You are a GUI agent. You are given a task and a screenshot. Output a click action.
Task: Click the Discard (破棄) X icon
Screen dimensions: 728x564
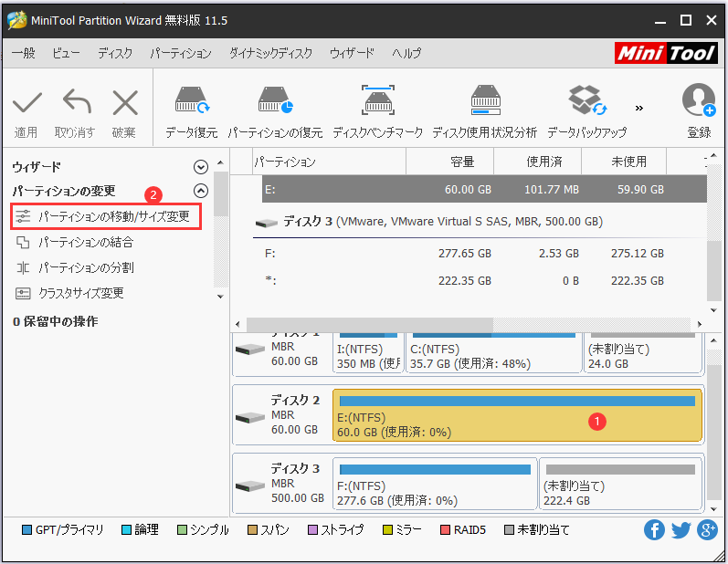coord(125,102)
